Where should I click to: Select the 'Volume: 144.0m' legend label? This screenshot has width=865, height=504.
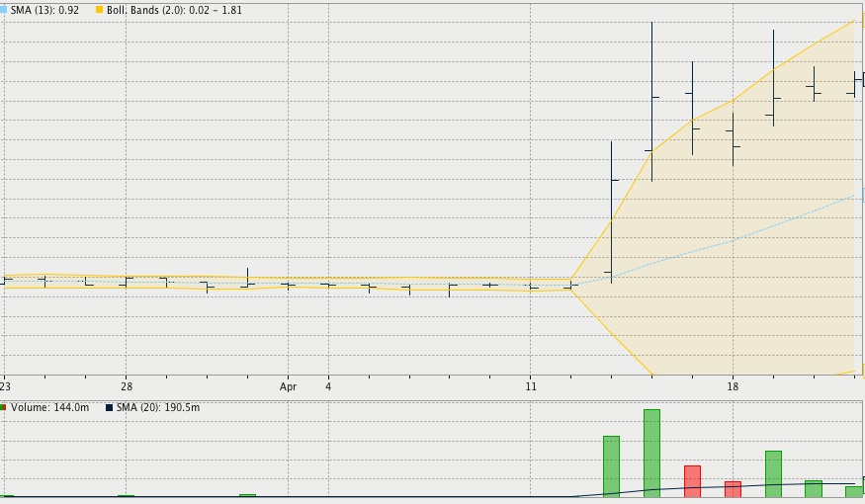49,407
